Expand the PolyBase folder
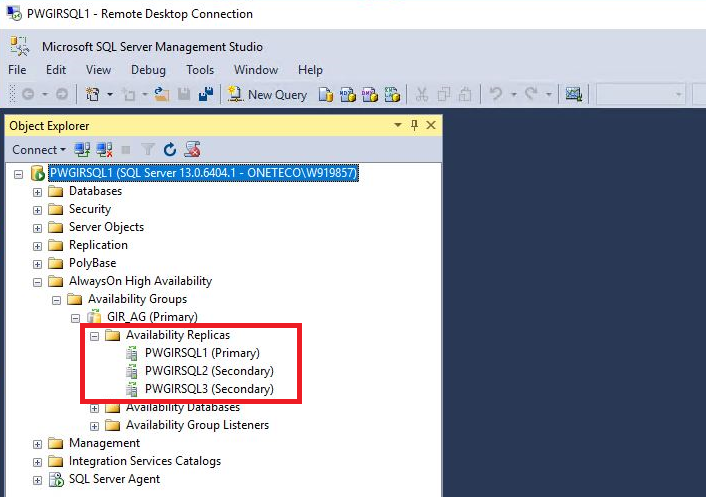 tap(37, 264)
